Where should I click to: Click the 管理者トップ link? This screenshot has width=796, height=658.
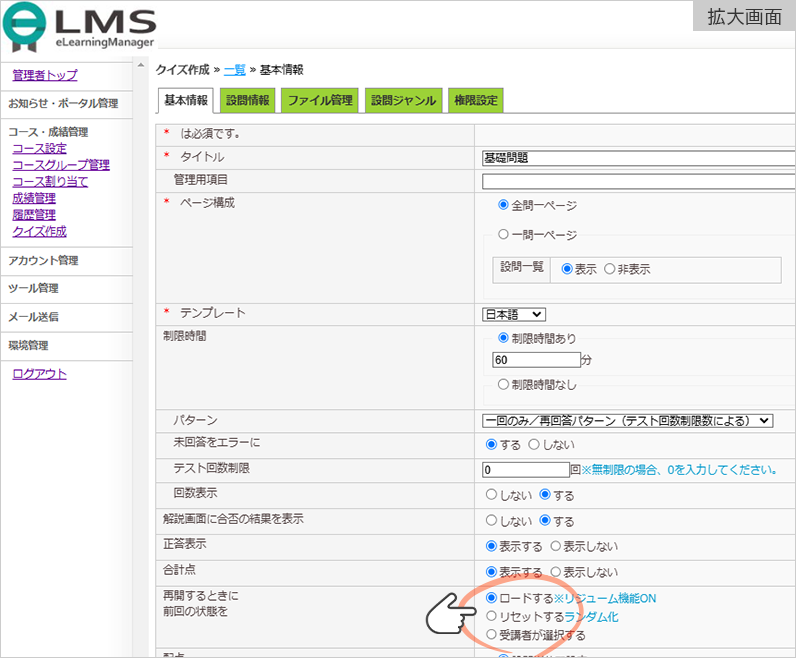pos(45,75)
